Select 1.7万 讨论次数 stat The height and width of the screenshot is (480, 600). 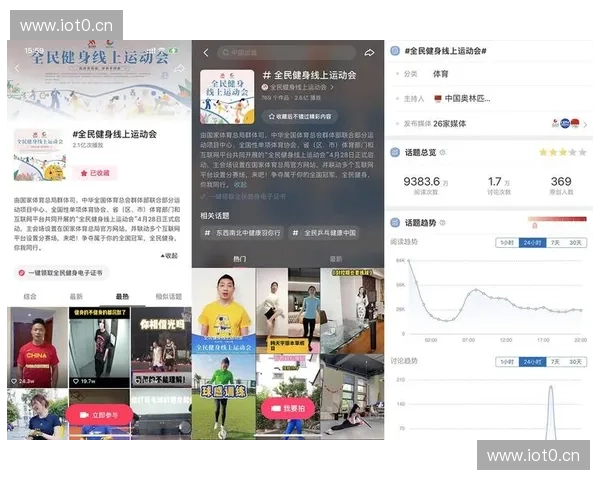point(499,185)
